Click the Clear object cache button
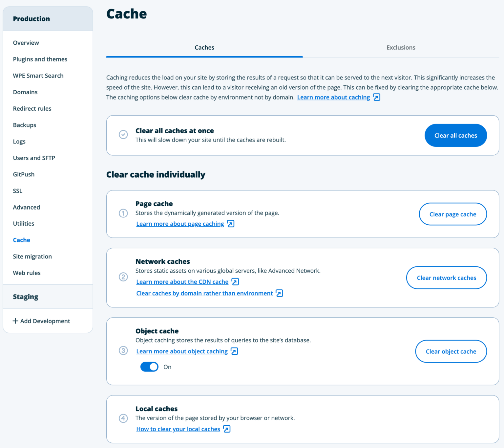504x448 pixels. (x=451, y=351)
